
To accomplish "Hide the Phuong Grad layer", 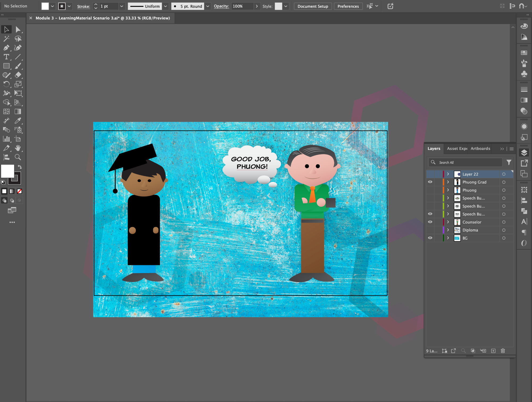I will pyautogui.click(x=430, y=182).
